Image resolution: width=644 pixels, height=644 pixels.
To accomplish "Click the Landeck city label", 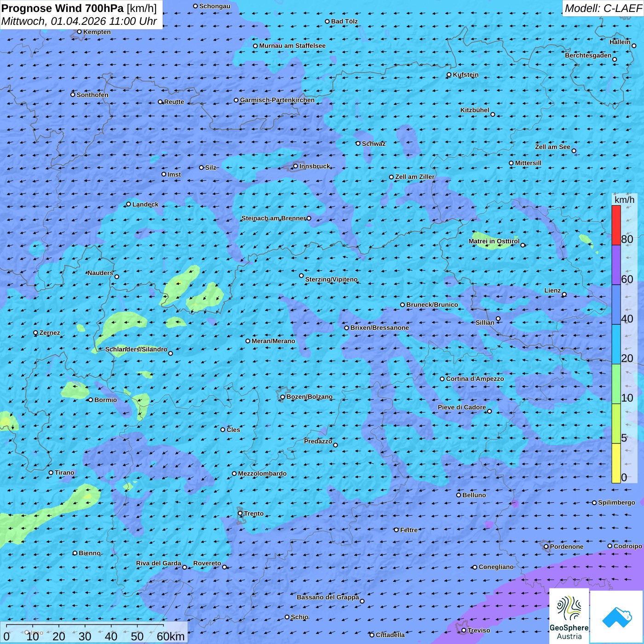I will [x=145, y=204].
